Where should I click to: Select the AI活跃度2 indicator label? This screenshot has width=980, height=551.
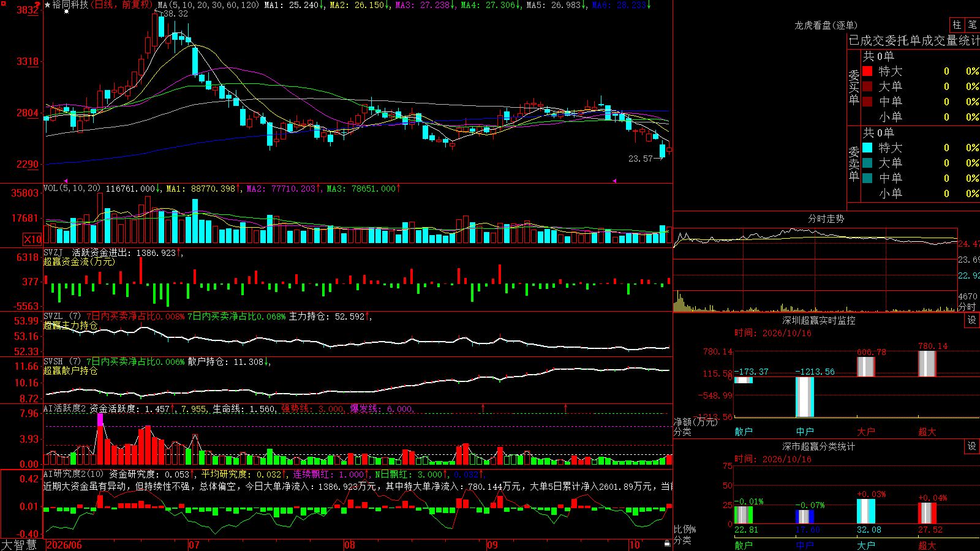(65, 408)
